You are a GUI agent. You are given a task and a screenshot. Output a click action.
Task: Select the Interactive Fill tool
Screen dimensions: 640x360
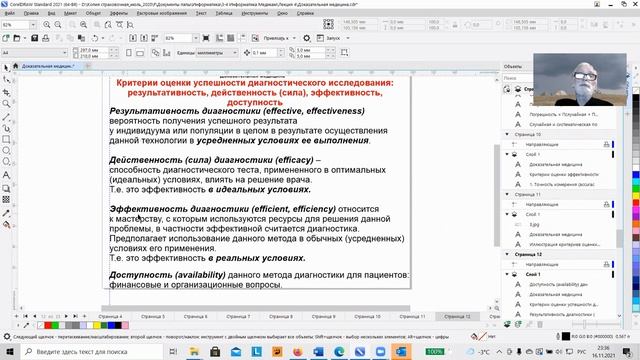pyautogui.click(x=6, y=224)
